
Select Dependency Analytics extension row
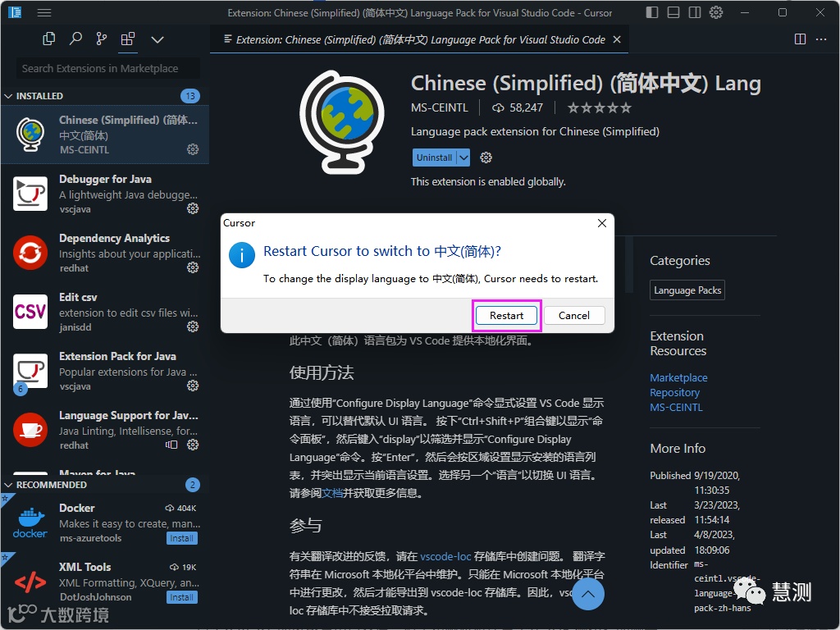[x=105, y=253]
